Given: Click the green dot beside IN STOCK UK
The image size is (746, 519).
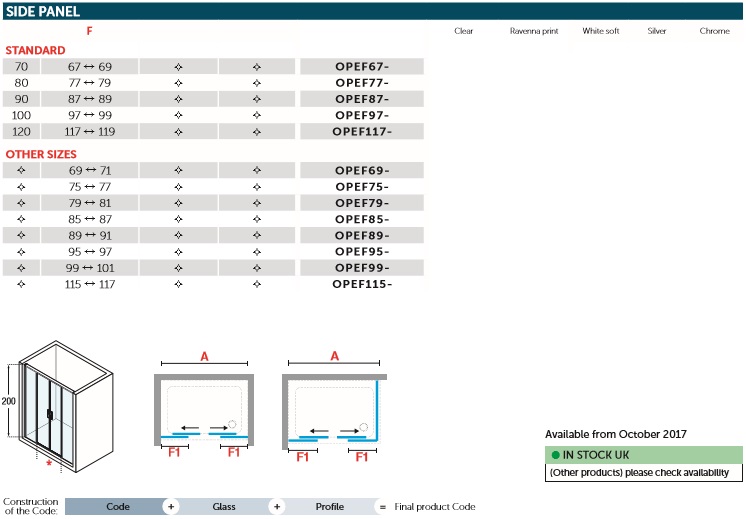Looking at the screenshot, I should pos(555,455).
